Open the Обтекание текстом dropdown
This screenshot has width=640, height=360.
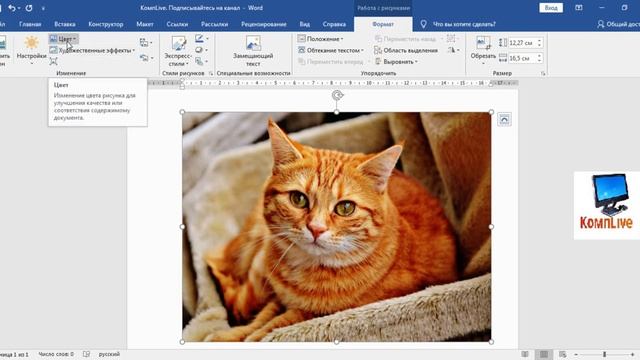(x=331, y=50)
